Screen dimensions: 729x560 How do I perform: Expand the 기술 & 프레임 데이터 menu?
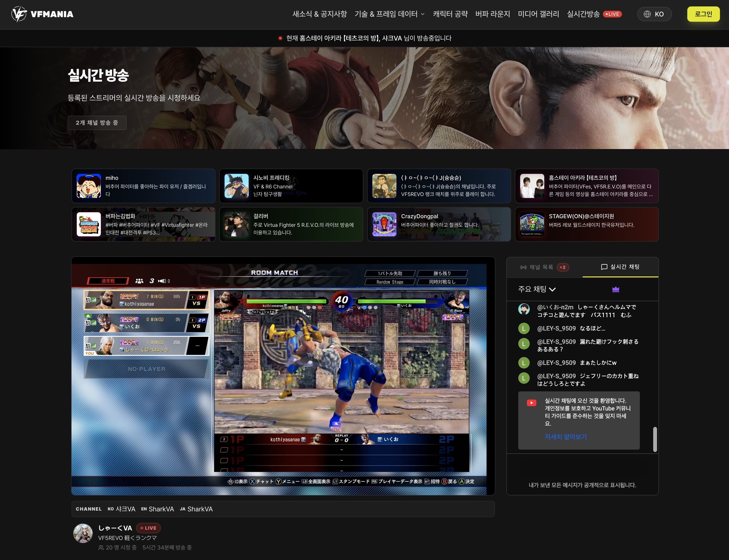pos(390,14)
